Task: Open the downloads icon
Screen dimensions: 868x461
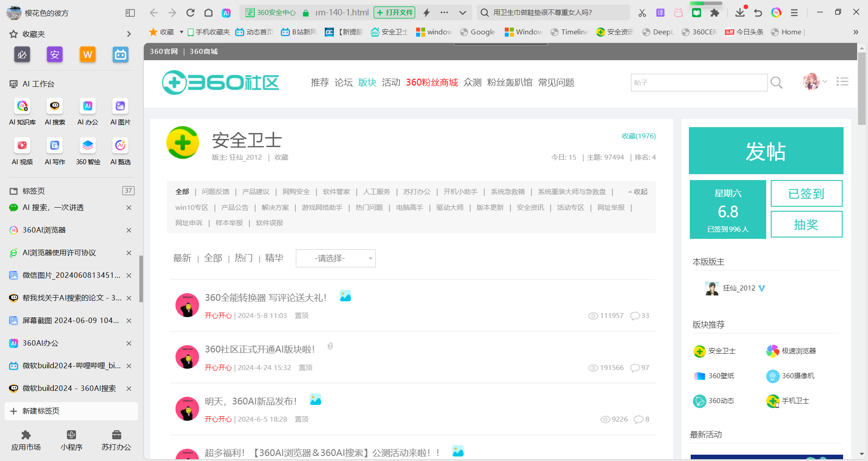Action: click(740, 13)
